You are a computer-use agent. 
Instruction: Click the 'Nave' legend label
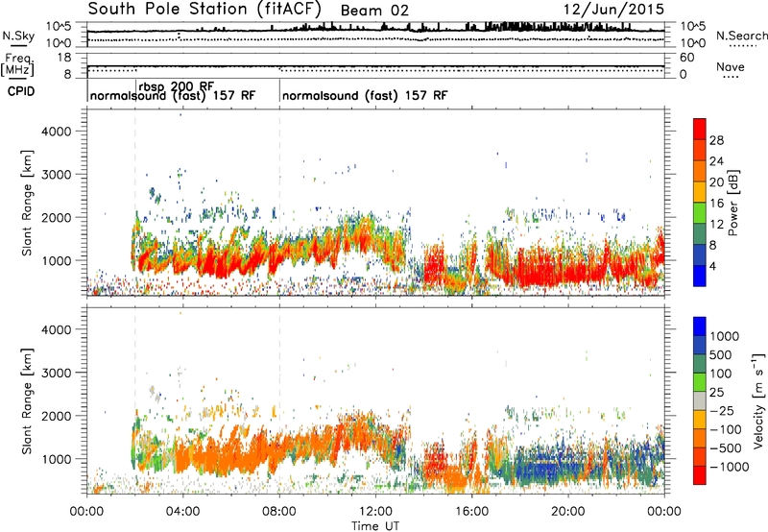point(731,66)
